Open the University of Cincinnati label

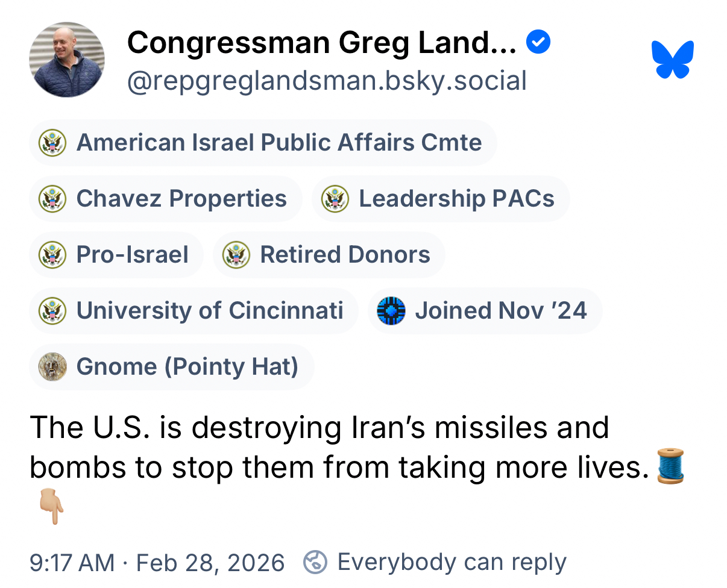click(x=209, y=311)
